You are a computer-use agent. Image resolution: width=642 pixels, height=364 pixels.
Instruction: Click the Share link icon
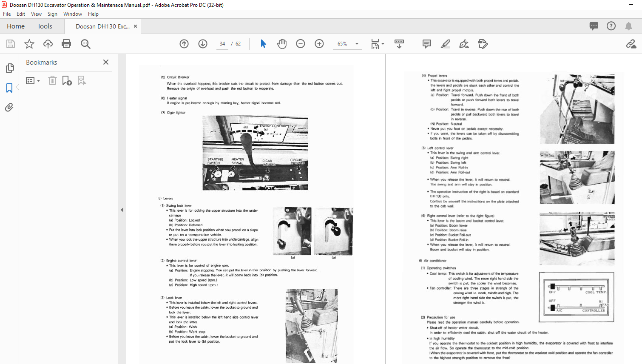click(x=631, y=44)
